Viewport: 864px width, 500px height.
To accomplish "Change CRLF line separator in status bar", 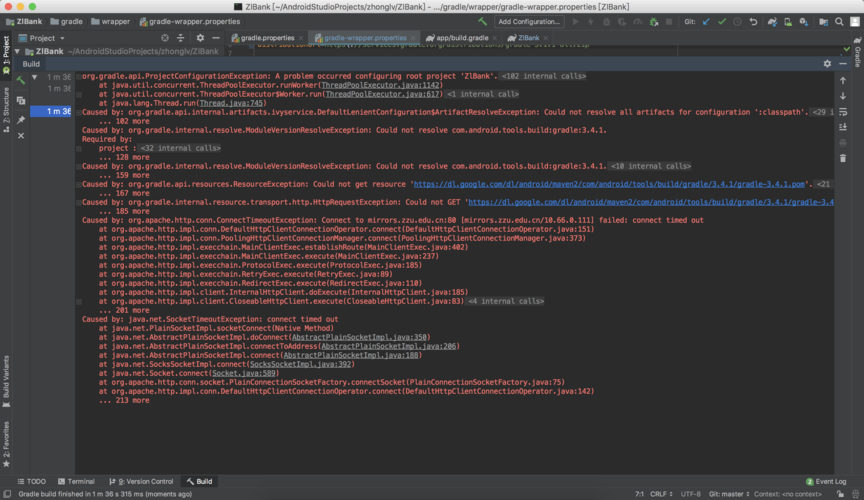I will pos(661,494).
